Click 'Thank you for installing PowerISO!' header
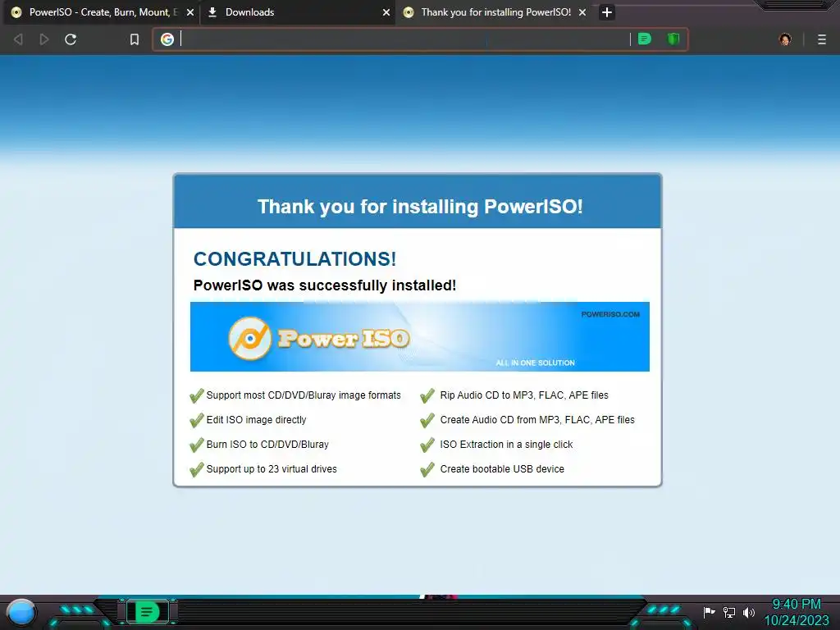Image resolution: width=840 pixels, height=630 pixels. tap(420, 206)
